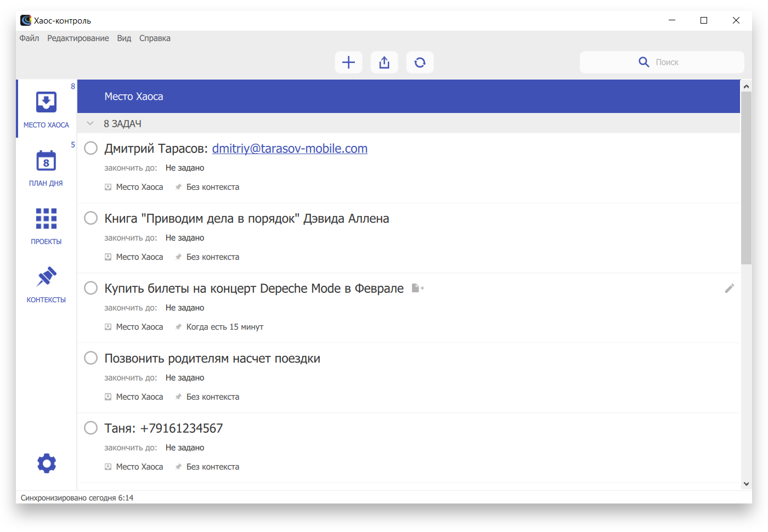Open the Проекты grid section

tap(46, 226)
